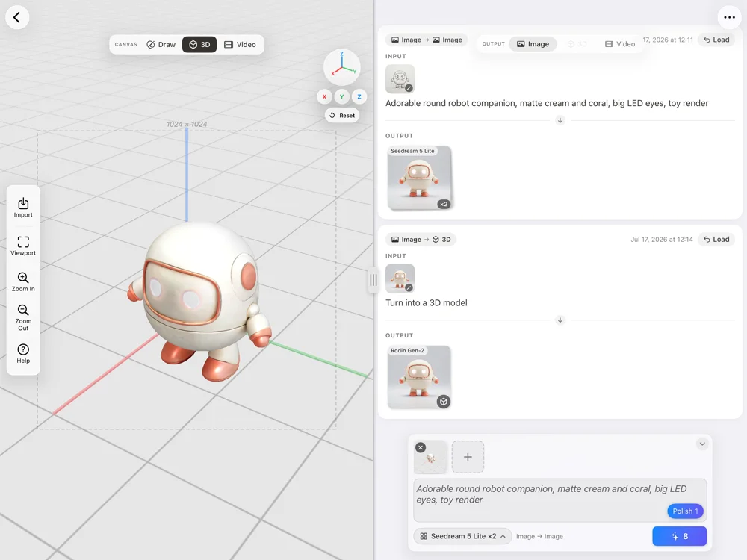Viewport: 747px width, 560px height.
Task: Toggle the Viewport frame tool
Action: tap(23, 246)
